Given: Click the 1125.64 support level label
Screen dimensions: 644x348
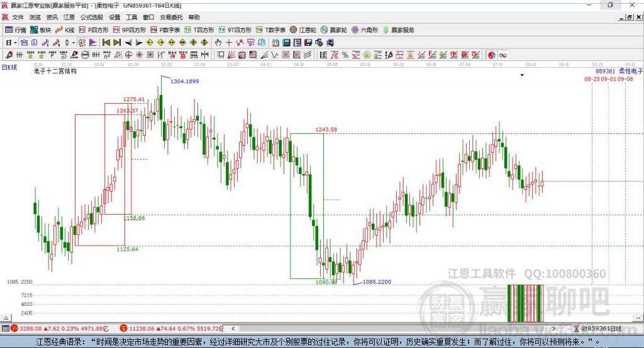Looking at the screenshot, I should (x=127, y=249).
